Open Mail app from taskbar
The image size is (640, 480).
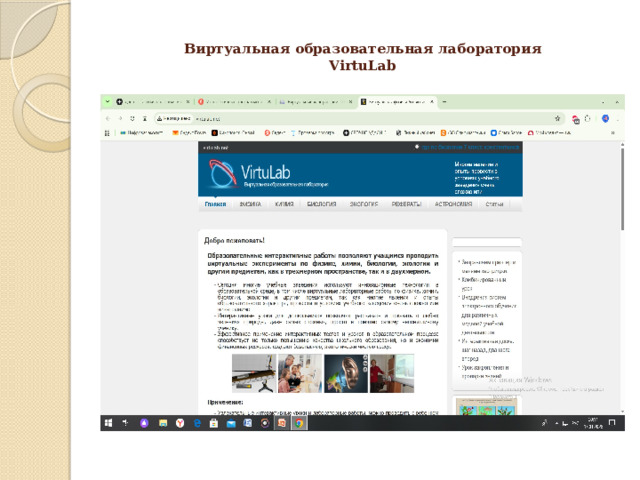[x=231, y=423]
